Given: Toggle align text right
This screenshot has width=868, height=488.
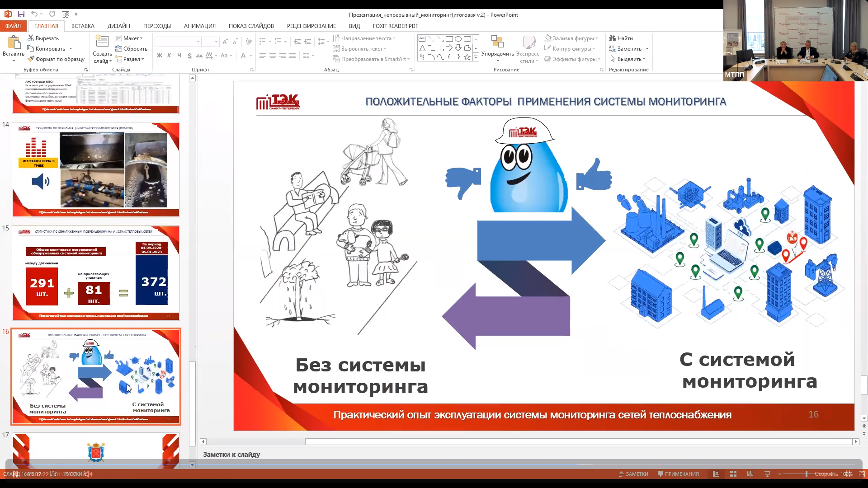Looking at the screenshot, I should (283, 56).
